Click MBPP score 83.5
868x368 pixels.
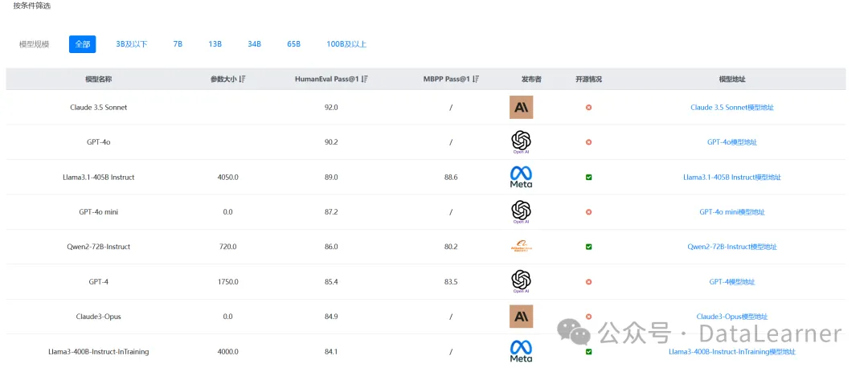[x=451, y=282]
